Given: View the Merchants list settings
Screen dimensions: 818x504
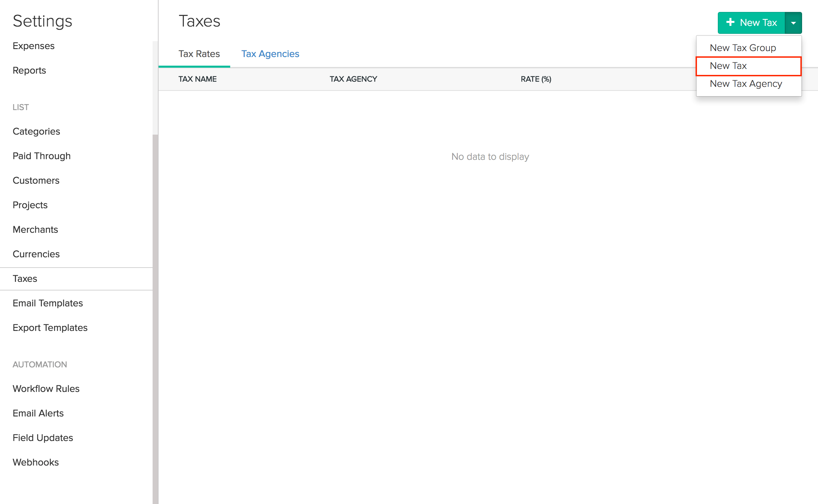Looking at the screenshot, I should [x=35, y=229].
